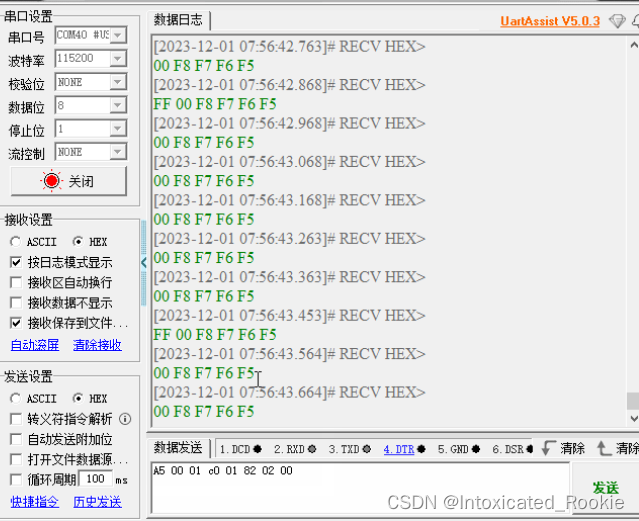Switch to the 数据日志 tab
The height and width of the screenshot is (521, 639).
pyautogui.click(x=178, y=20)
